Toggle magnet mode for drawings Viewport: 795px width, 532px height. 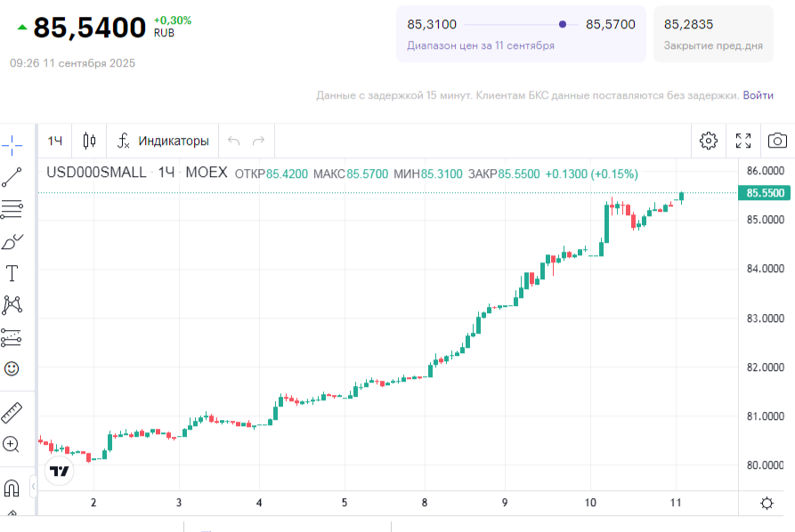pyautogui.click(x=12, y=488)
